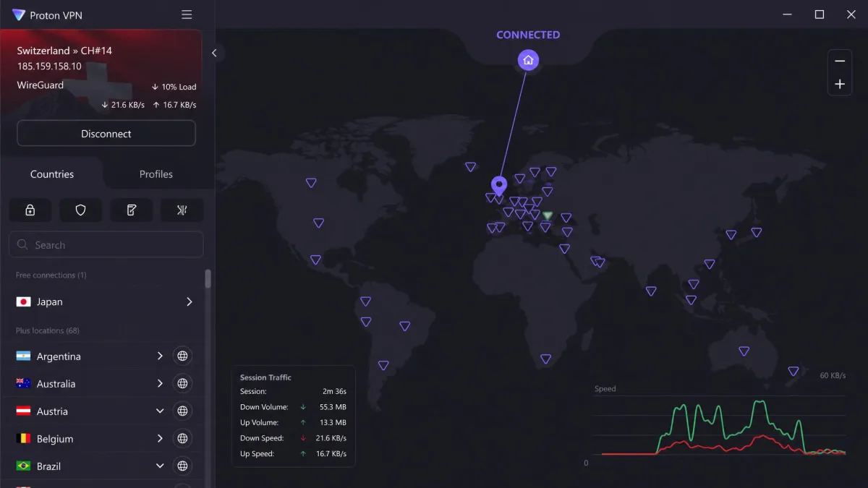868x488 pixels.
Task: Click the session duration 2m 36s
Action: (x=334, y=391)
